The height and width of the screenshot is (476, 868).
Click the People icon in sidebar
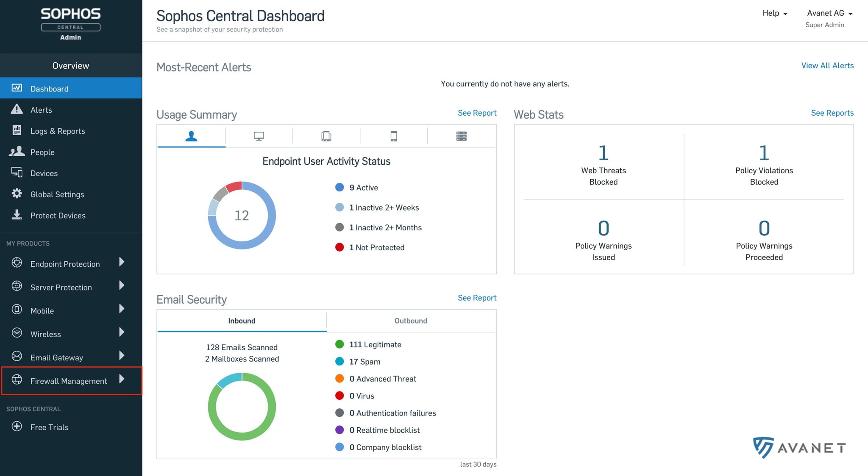tap(17, 151)
